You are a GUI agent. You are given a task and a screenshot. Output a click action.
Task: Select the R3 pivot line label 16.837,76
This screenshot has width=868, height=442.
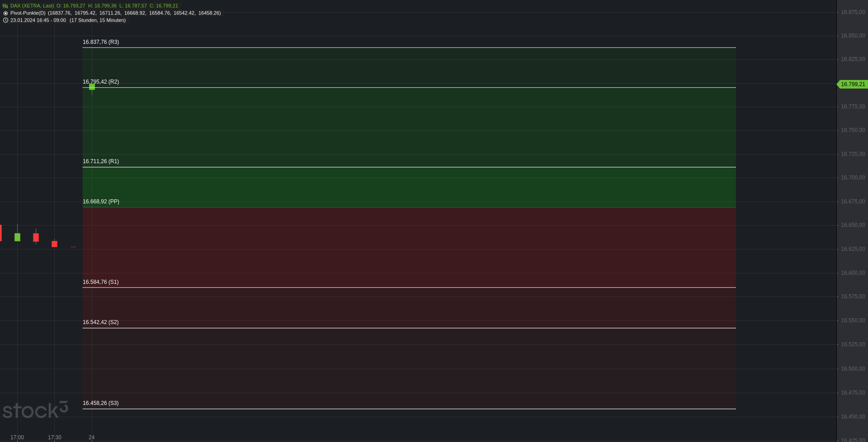coord(101,42)
